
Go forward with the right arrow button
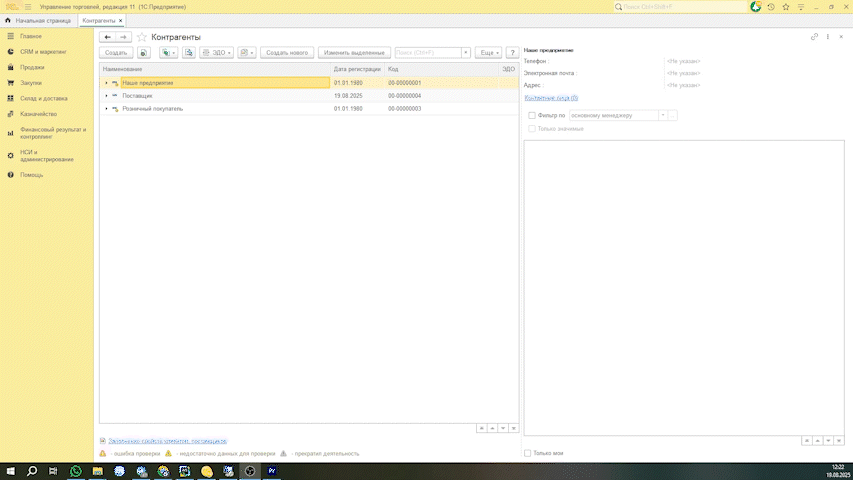point(123,37)
